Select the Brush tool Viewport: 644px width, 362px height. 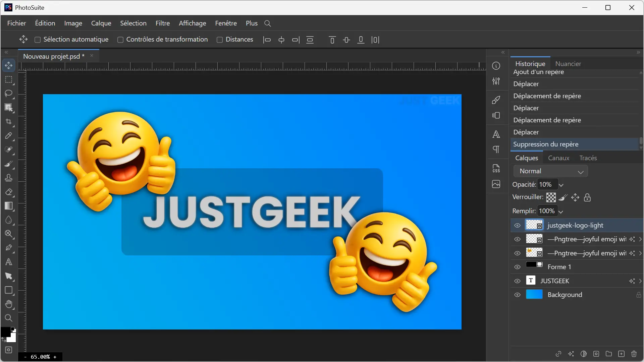click(9, 164)
